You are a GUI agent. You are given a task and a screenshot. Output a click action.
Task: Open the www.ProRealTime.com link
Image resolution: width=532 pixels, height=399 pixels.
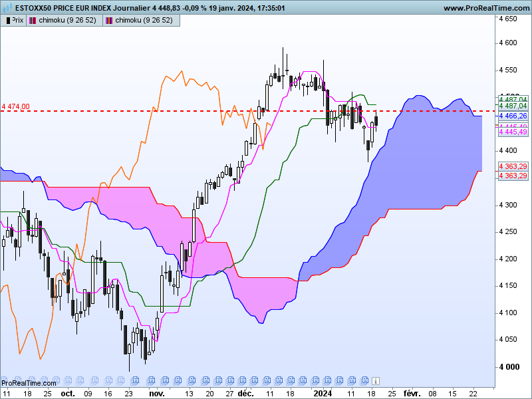(x=487, y=8)
